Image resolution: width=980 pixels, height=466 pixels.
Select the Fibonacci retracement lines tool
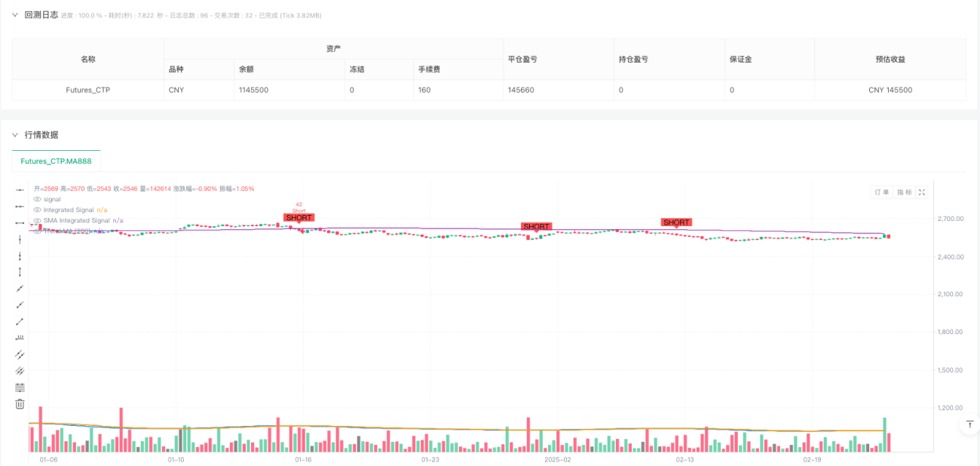[20, 388]
